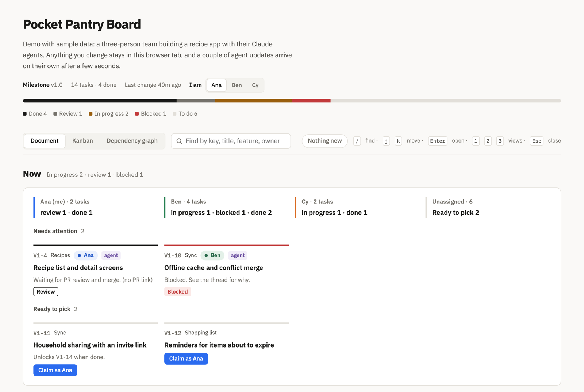Screen dimensions: 584x392
Task: Switch to the Kanban view tab
Action: point(82,141)
